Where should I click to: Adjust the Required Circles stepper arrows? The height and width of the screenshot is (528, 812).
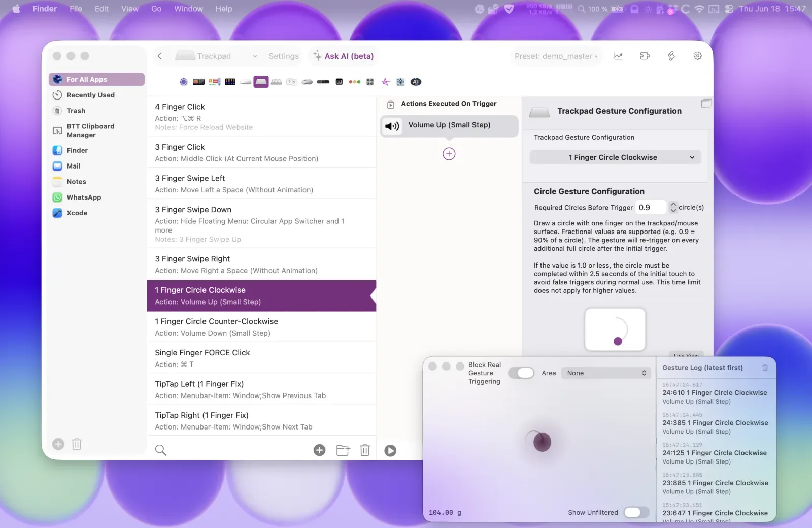[x=673, y=207]
